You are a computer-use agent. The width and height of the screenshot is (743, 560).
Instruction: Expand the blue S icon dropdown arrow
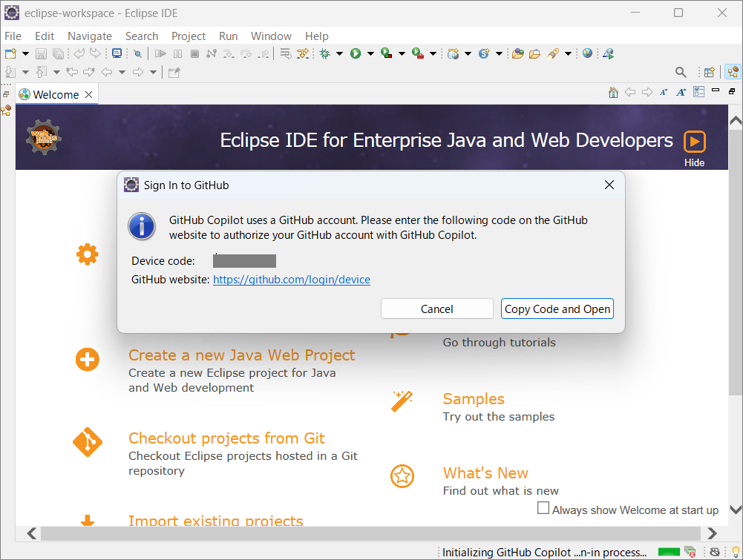point(499,53)
